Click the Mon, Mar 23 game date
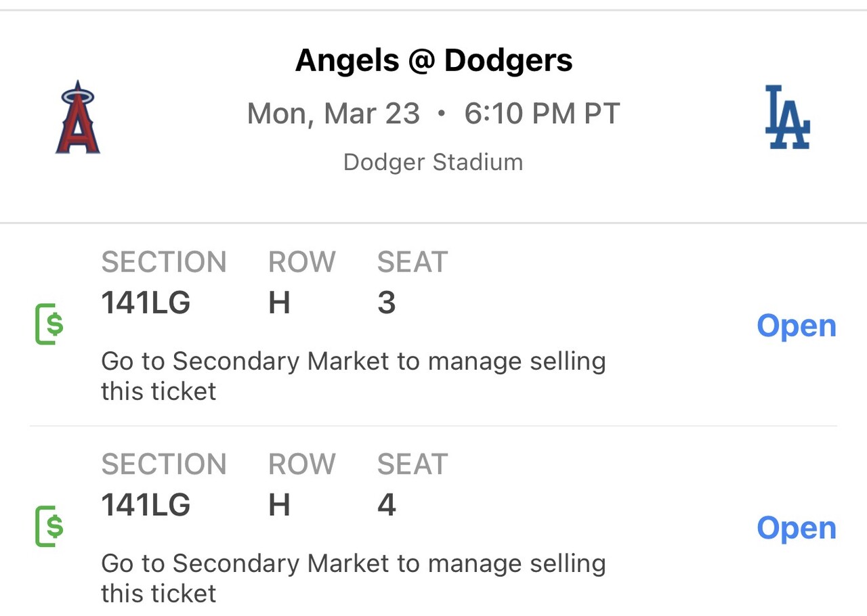The height and width of the screenshot is (616, 867). [333, 114]
